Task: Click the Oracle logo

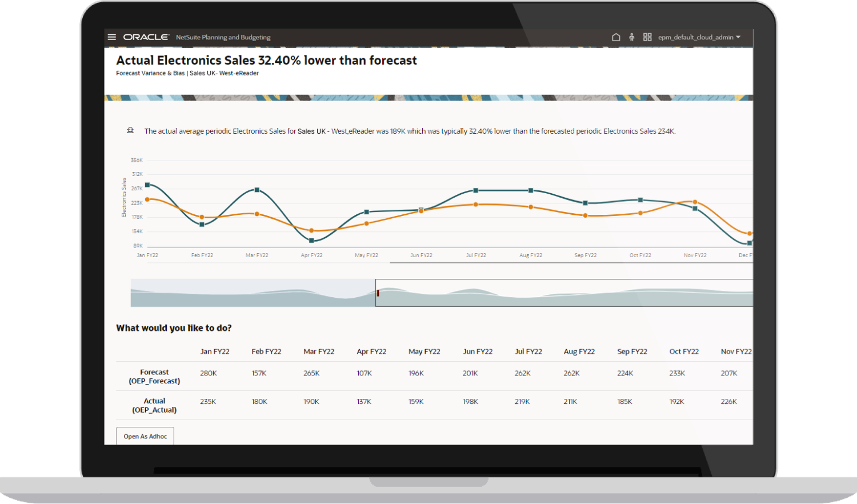Action: coord(146,37)
